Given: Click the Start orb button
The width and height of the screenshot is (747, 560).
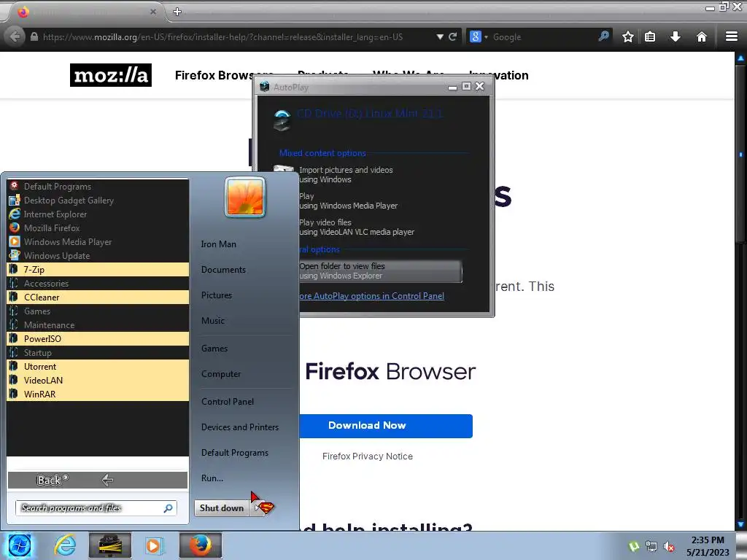Looking at the screenshot, I should [x=20, y=545].
